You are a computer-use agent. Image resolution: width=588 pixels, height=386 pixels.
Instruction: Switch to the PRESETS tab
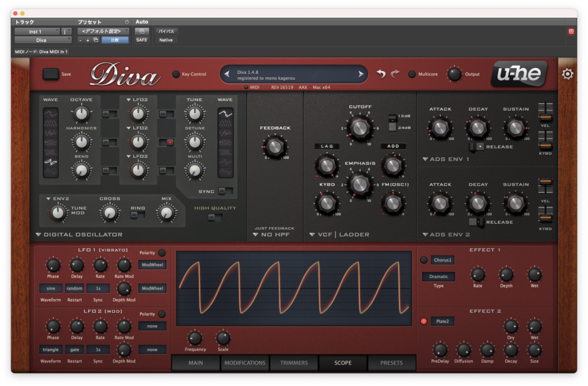392,363
